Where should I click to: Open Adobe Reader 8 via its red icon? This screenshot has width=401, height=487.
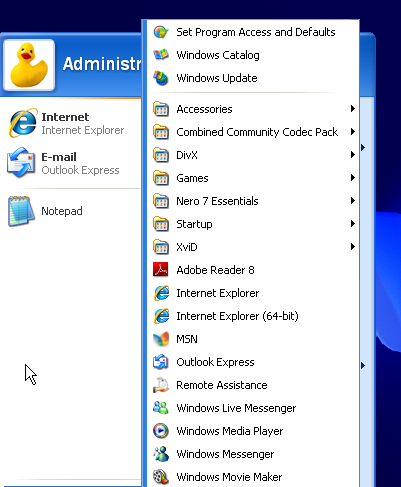point(161,270)
